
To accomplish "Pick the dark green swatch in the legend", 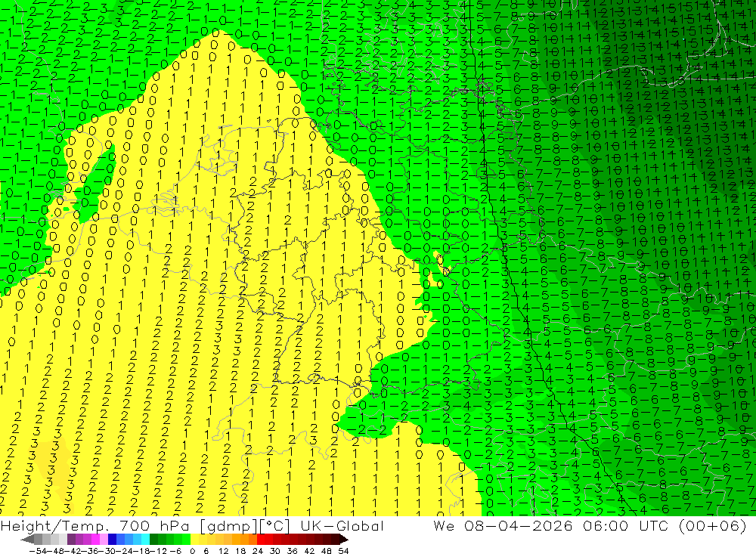I will (153, 539).
